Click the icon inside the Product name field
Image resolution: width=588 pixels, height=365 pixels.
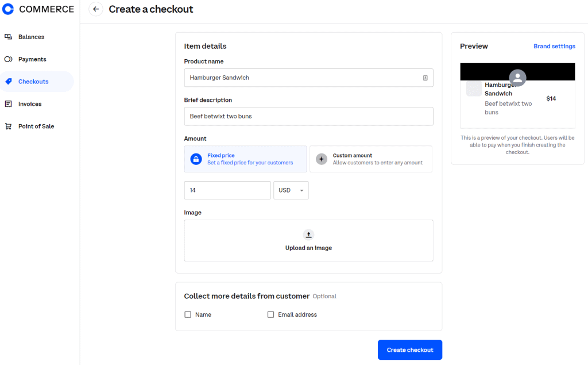[425, 78]
